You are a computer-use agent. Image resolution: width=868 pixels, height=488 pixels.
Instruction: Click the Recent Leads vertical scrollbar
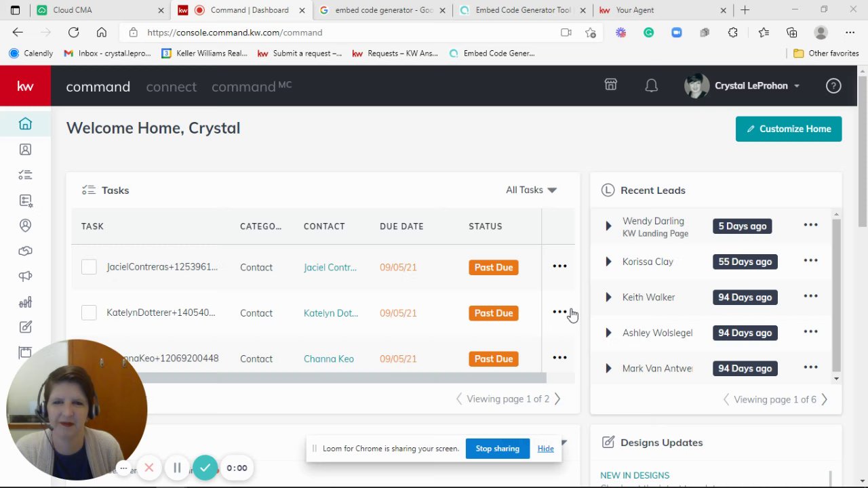click(x=836, y=295)
